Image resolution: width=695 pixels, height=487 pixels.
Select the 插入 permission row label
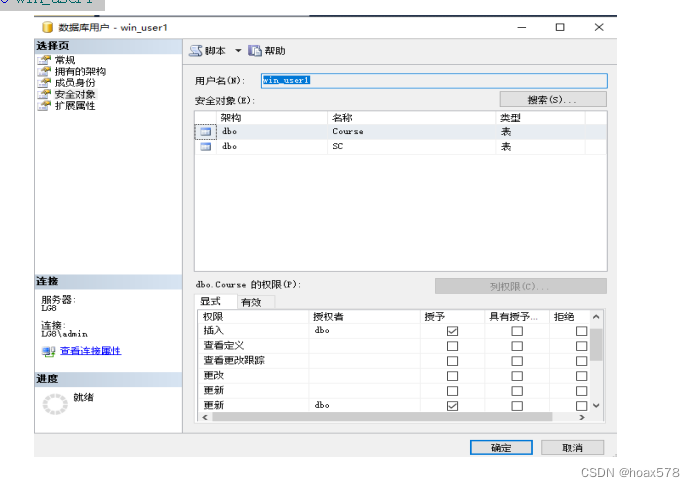click(x=214, y=331)
